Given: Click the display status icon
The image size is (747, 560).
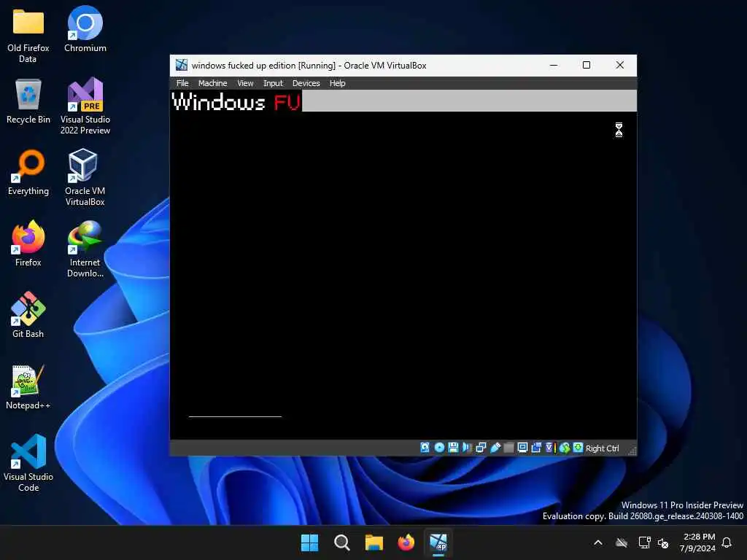Looking at the screenshot, I should 522,448.
